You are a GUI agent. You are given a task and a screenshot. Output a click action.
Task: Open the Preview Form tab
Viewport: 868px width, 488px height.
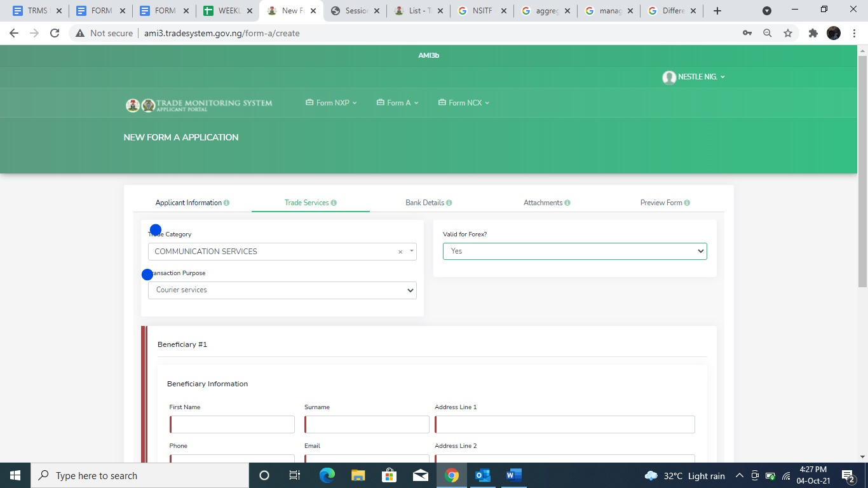665,203
